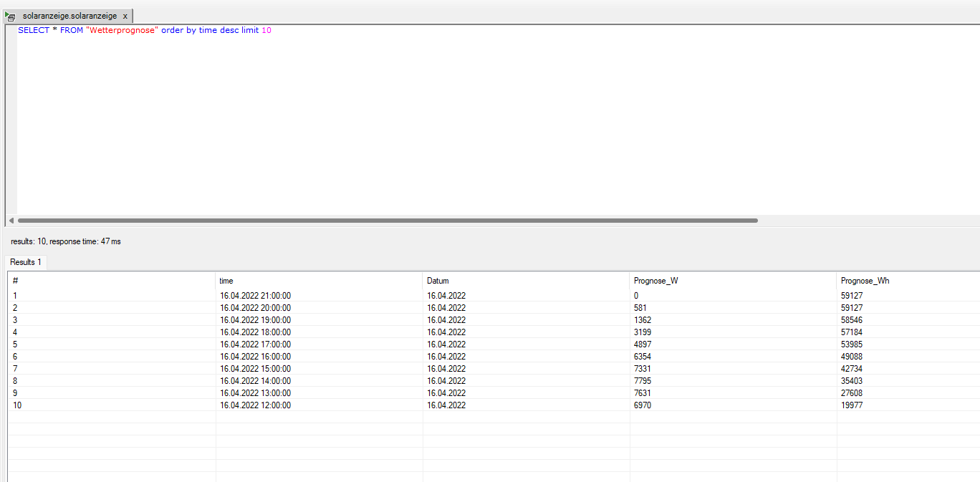This screenshot has height=482, width=980.
Task: Click the limit value 10 in query
Action: point(266,31)
